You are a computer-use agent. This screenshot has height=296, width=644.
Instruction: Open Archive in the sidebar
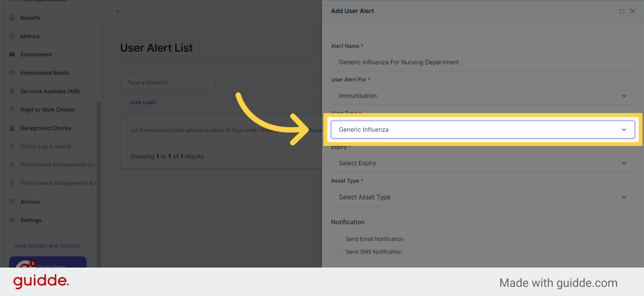[30, 202]
